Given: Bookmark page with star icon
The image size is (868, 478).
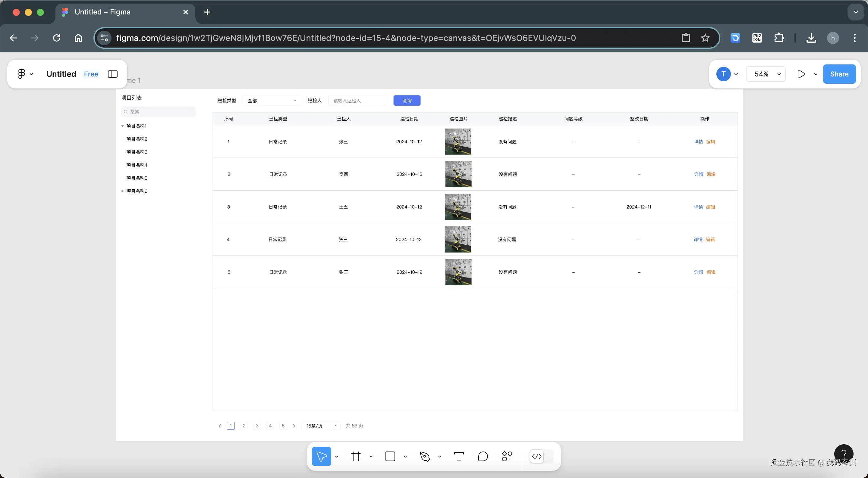Looking at the screenshot, I should click(705, 38).
